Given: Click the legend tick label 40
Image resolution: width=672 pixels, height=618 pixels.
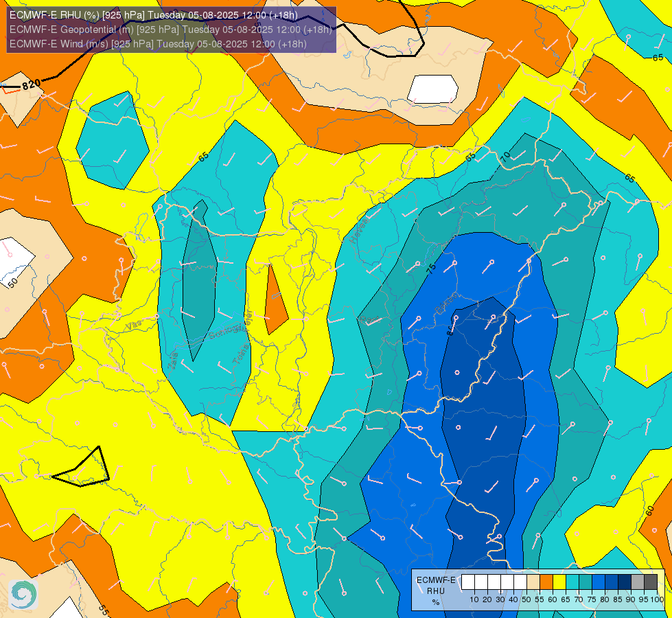Looking at the screenshot, I should [513, 599].
